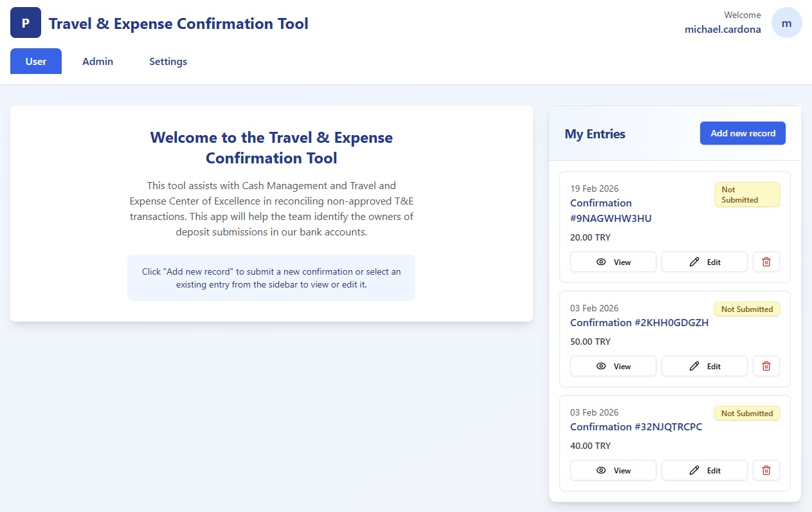Click the 03 Feb 2026 date on #32NJQTRCPC
The image size is (812, 512).
pyautogui.click(x=594, y=412)
